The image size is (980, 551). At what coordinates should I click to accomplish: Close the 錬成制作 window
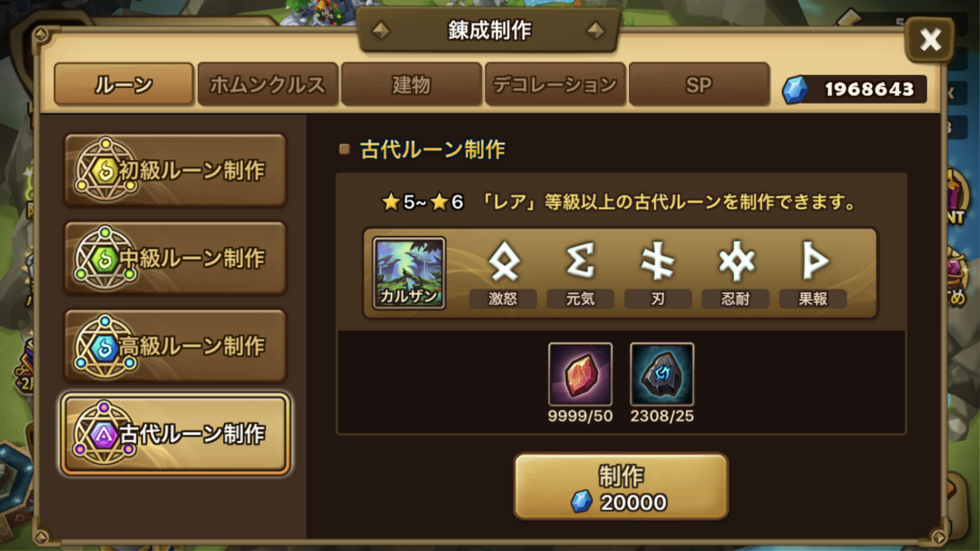pos(929,39)
